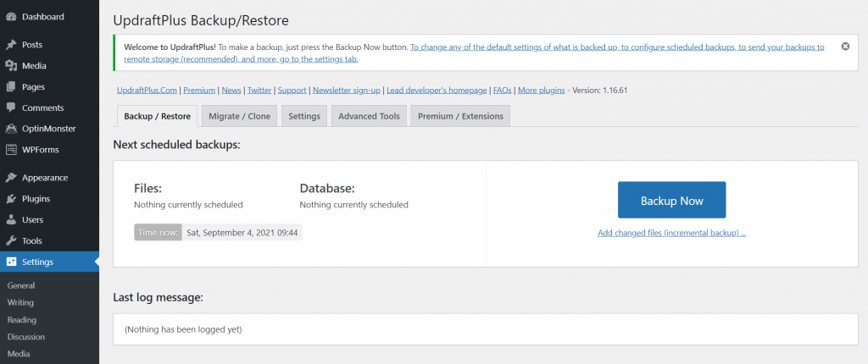The height and width of the screenshot is (364, 868).
Task: Open the OptinMonster menu
Action: [x=49, y=129]
